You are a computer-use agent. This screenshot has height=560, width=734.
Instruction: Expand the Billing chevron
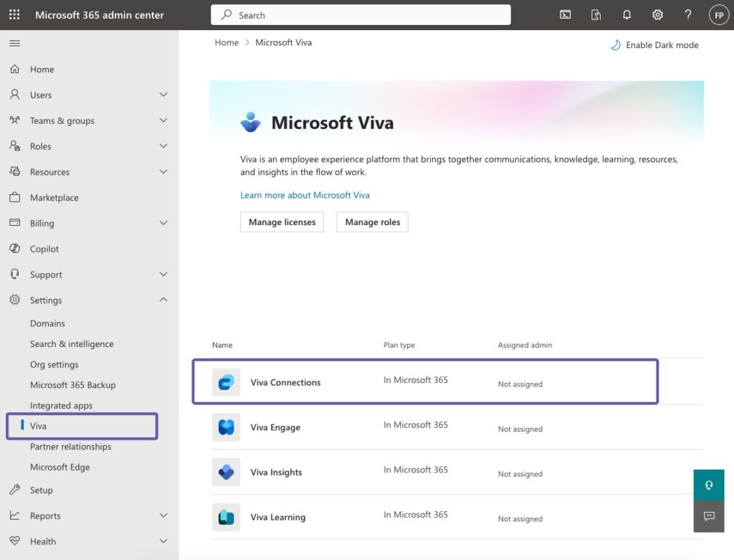point(163,223)
